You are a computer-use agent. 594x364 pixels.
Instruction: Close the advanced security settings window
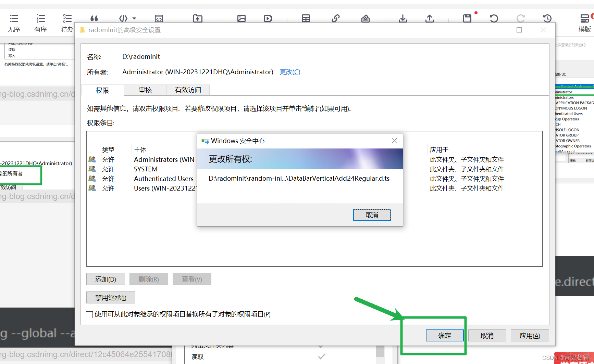(x=543, y=30)
